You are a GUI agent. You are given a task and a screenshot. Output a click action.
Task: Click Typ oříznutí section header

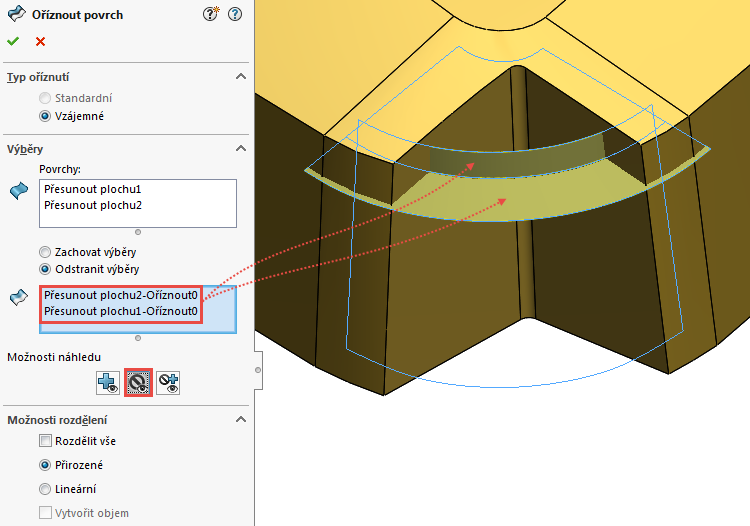pyautogui.click(x=38, y=77)
